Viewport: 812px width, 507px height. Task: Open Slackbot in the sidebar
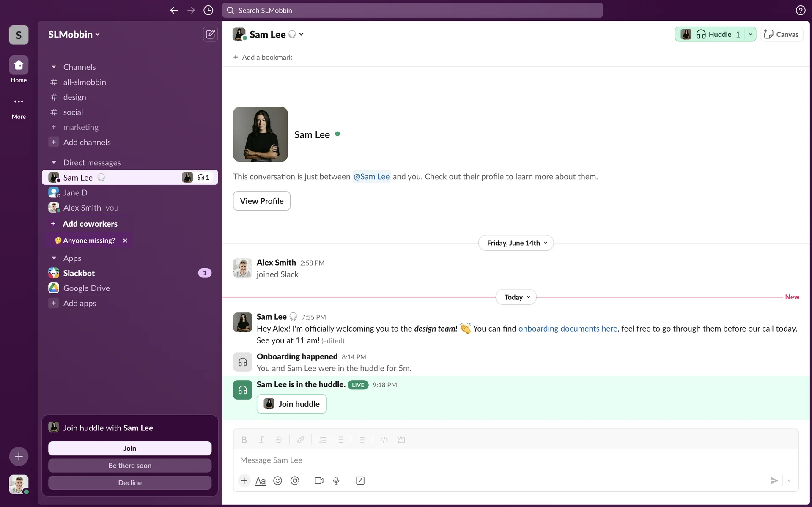79,273
